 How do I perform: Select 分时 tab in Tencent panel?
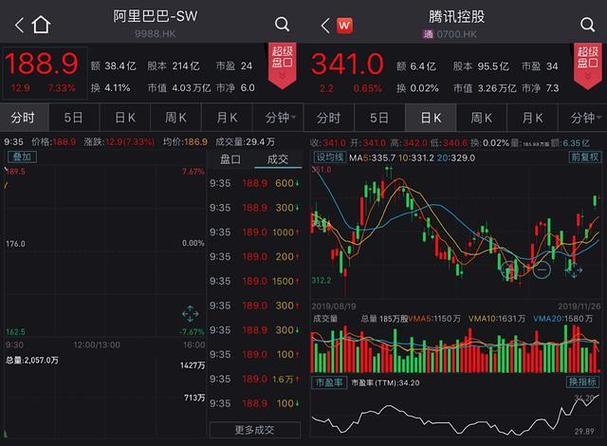coord(329,118)
